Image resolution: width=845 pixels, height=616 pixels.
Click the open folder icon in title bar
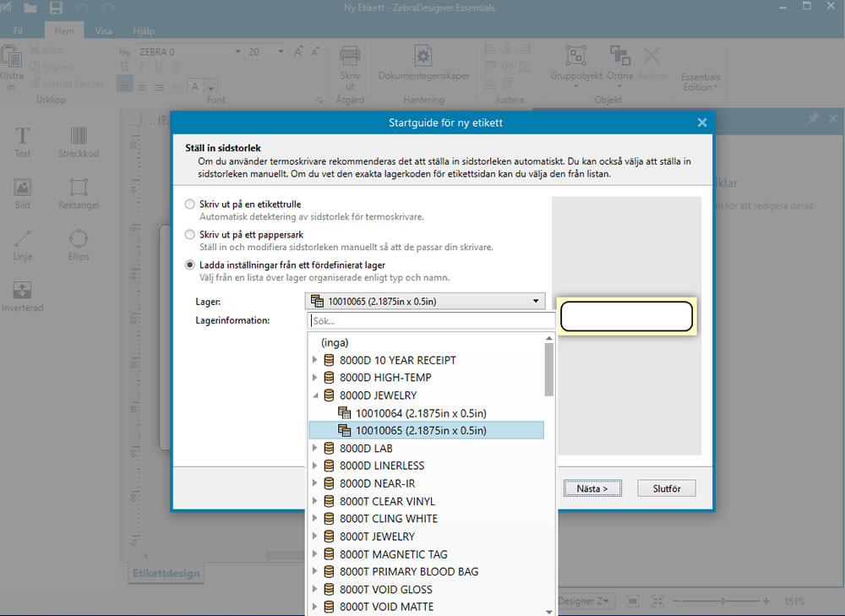coord(30,8)
